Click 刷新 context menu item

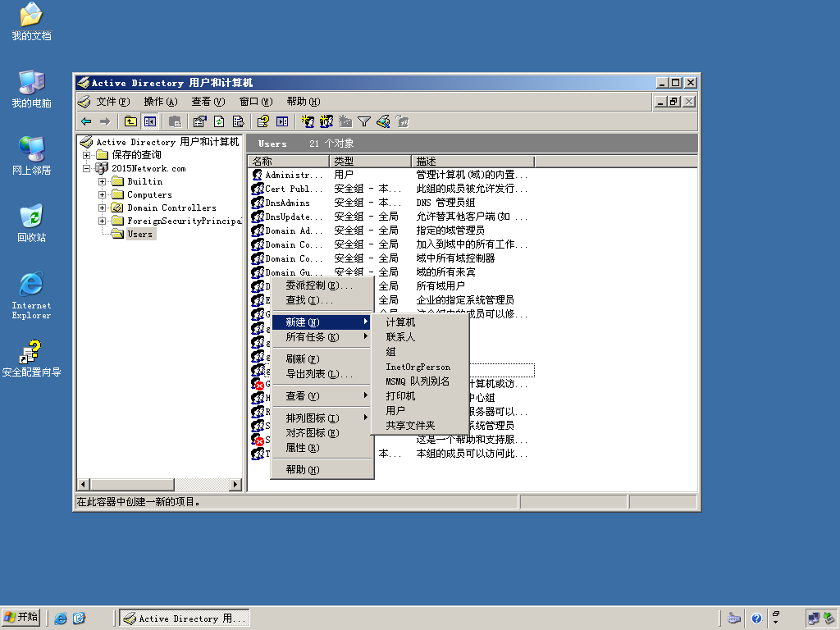pyautogui.click(x=322, y=359)
